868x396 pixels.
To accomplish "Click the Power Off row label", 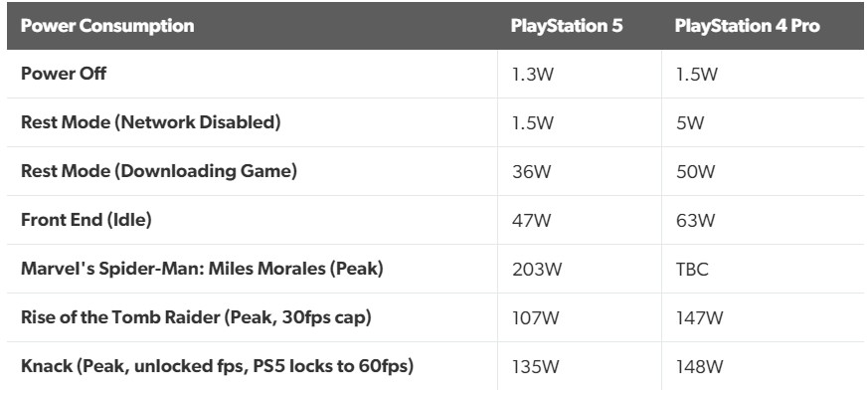I will point(64,74).
